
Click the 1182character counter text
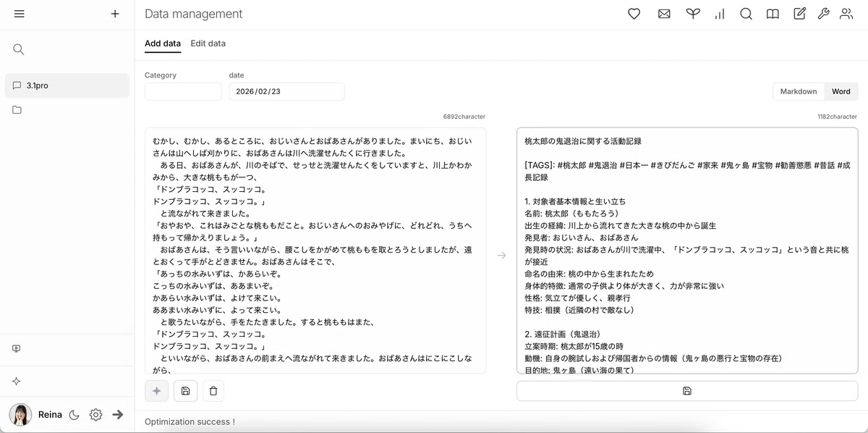pyautogui.click(x=837, y=117)
